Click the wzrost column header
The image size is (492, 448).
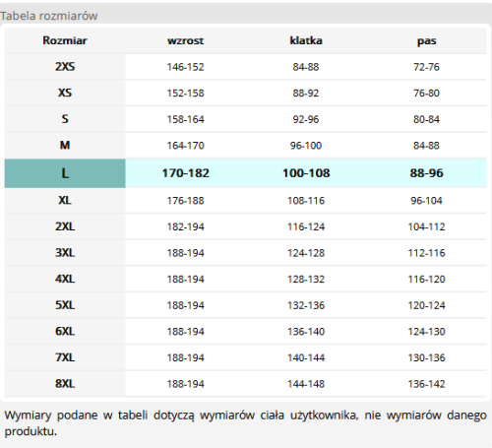click(186, 40)
